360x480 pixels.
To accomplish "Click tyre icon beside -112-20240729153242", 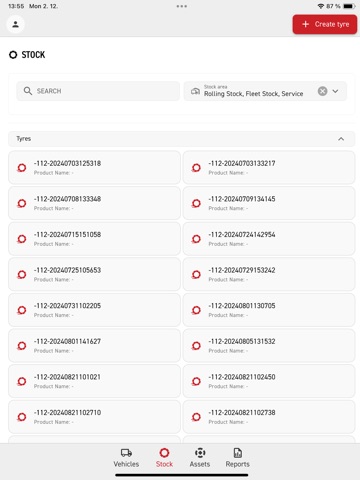I will pos(196,275).
